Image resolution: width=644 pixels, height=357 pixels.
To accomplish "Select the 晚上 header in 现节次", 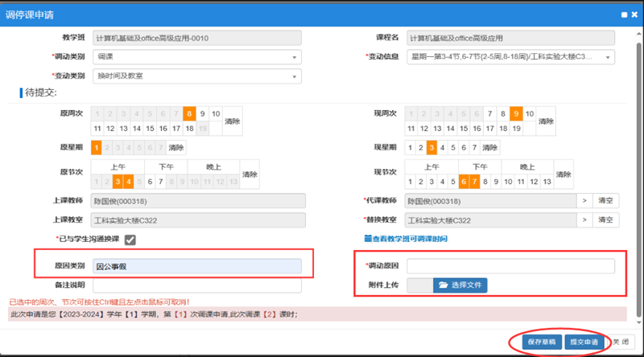I will coord(528,166).
